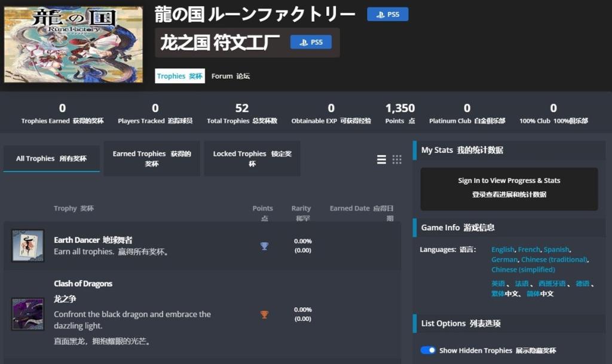This screenshot has width=612, height=364.
Task: Open the Locked Trophies tab
Action: 252,158
